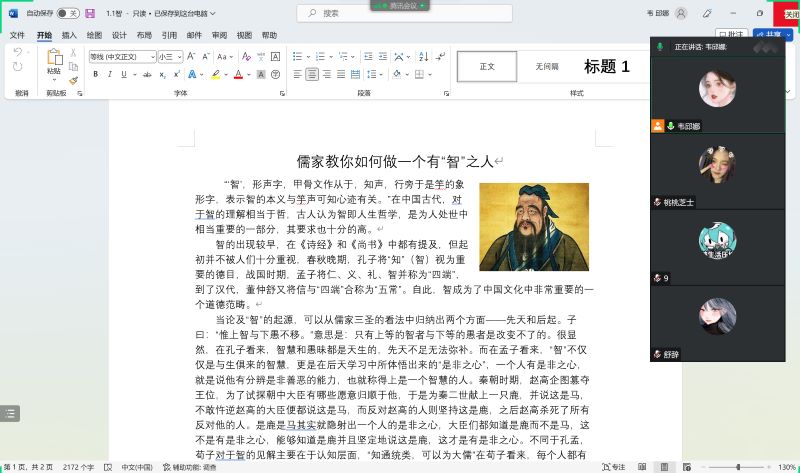Select the Format Painter tool
The height and width of the screenshot is (473, 800).
pos(72,80)
